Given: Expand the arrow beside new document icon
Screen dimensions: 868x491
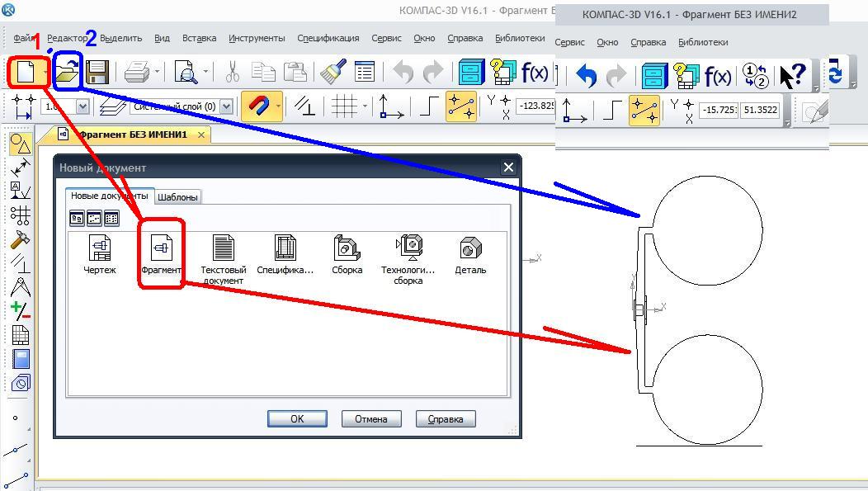Looking at the screenshot, I should 45,72.
